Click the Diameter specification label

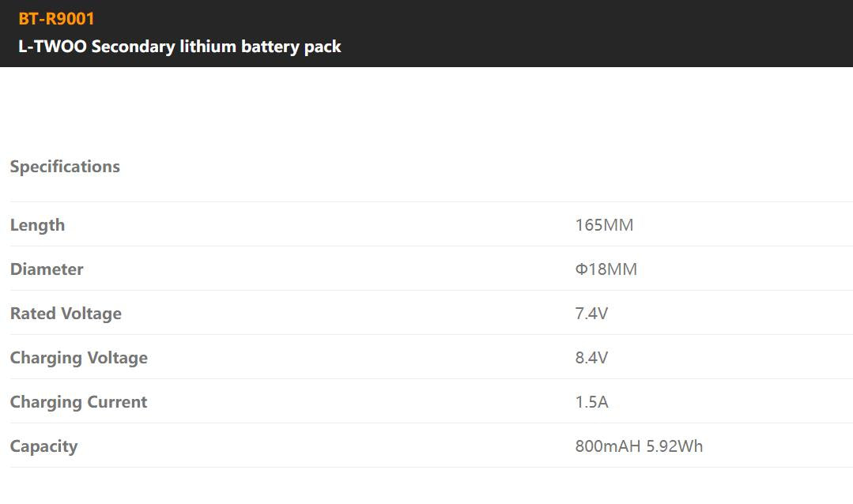(x=47, y=269)
